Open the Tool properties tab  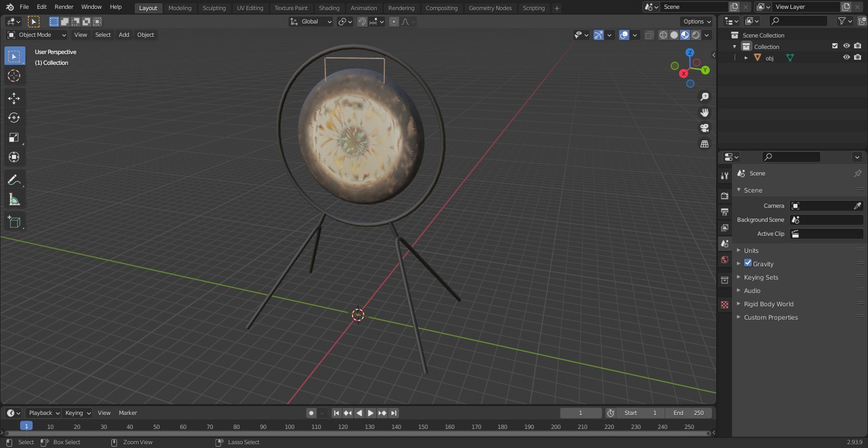[724, 175]
